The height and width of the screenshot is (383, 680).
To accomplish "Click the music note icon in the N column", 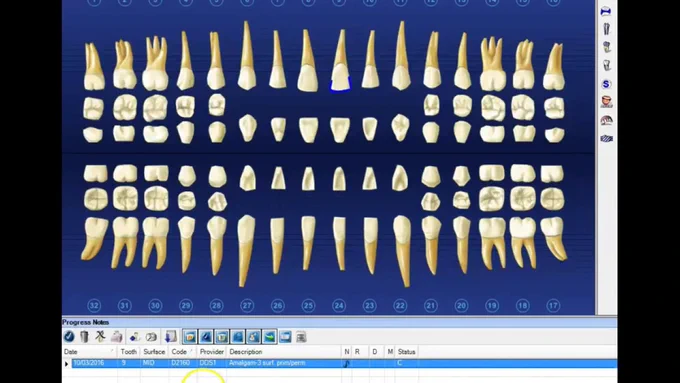I will [346, 363].
